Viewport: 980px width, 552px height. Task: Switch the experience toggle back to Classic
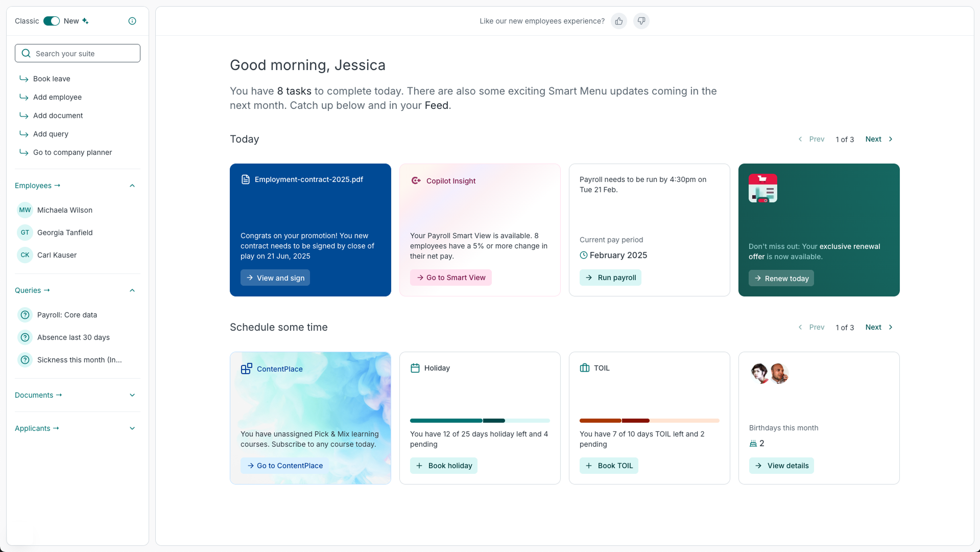(x=52, y=21)
